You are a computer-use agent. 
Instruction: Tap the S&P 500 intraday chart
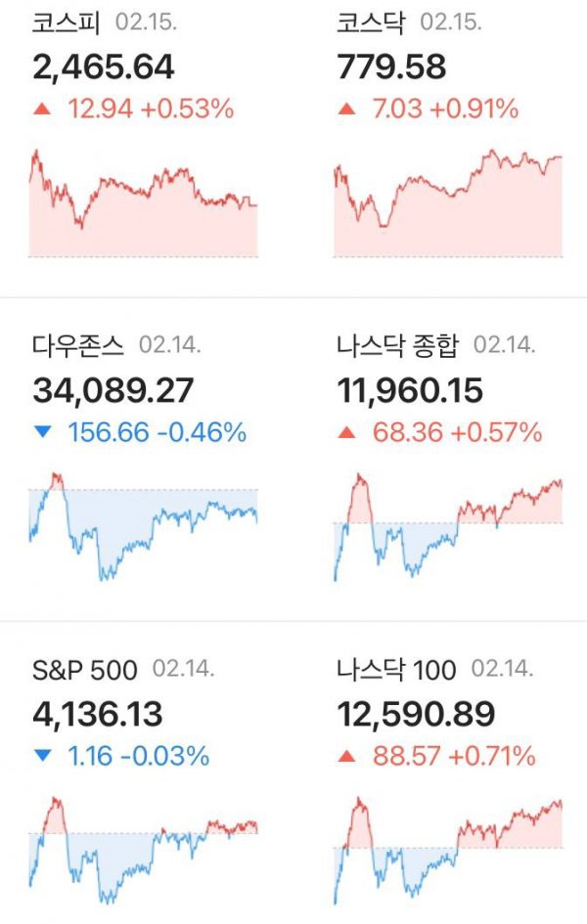143,850
